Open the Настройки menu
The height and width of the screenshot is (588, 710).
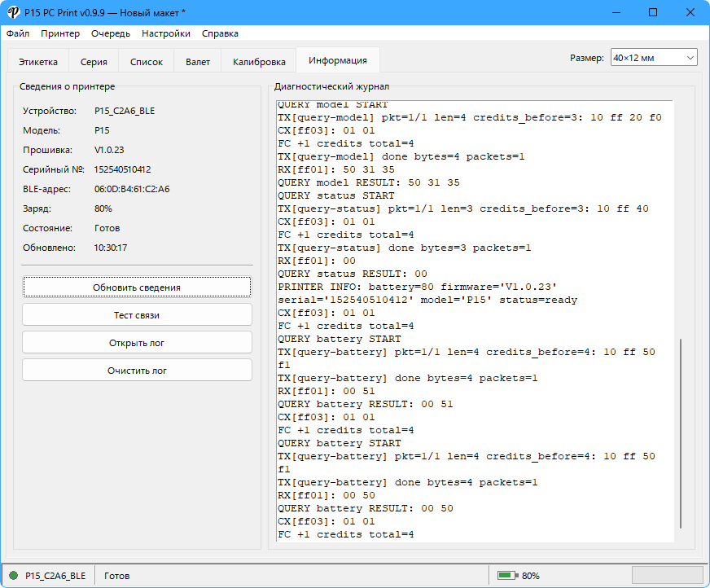(x=166, y=33)
